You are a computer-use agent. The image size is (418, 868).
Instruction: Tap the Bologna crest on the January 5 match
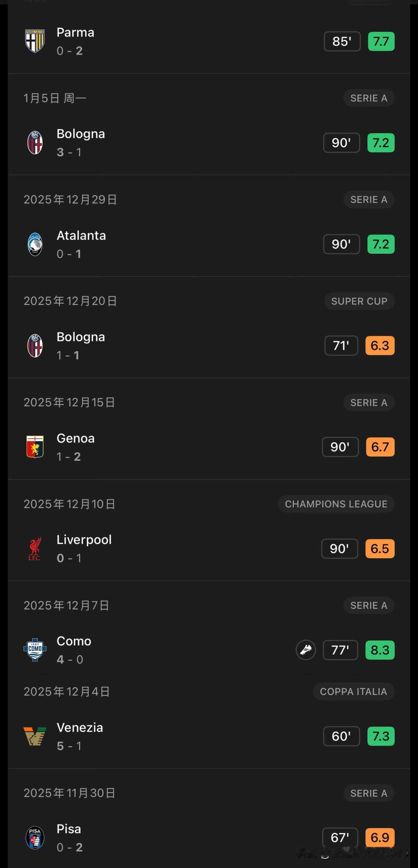click(35, 142)
